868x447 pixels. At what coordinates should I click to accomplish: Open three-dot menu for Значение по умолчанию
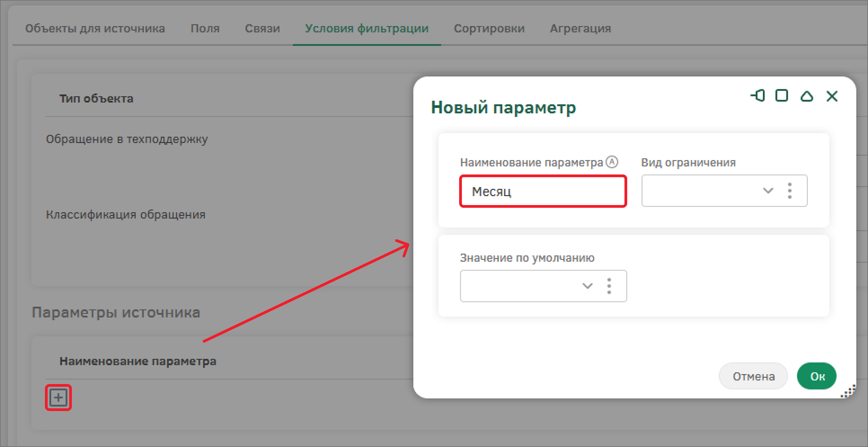point(609,286)
